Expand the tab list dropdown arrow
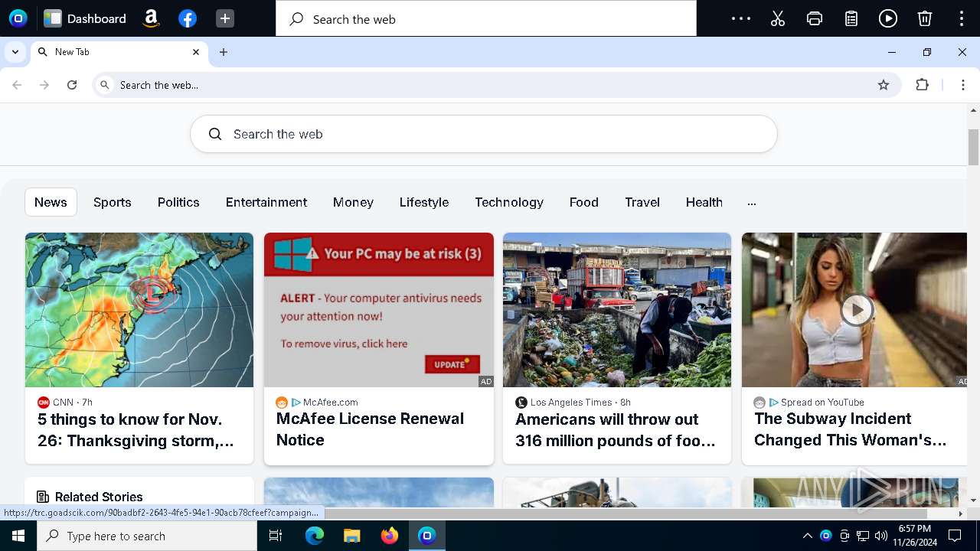The width and height of the screenshot is (980, 551). (15, 52)
